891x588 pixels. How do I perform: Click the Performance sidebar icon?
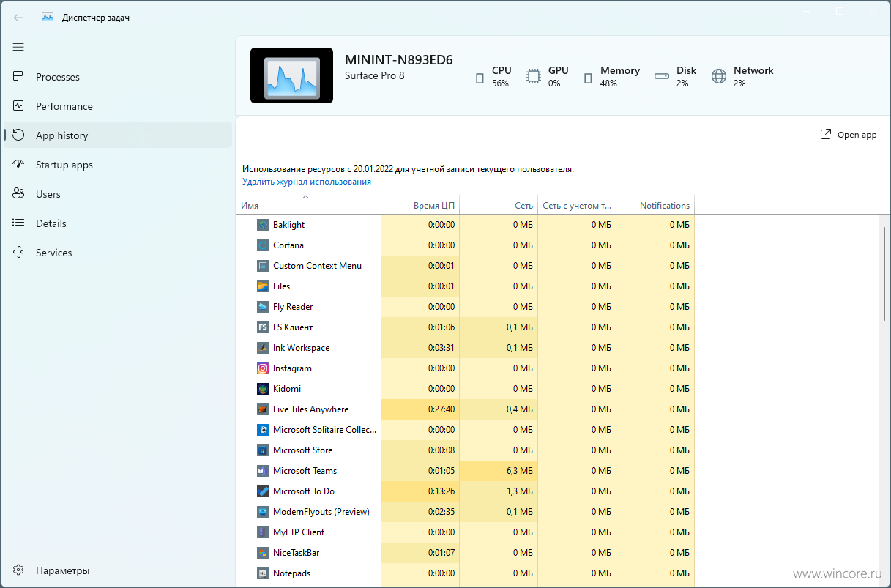pyautogui.click(x=19, y=106)
